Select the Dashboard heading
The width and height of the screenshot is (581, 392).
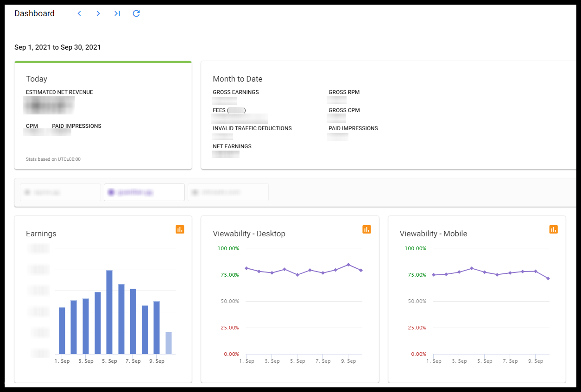click(34, 13)
